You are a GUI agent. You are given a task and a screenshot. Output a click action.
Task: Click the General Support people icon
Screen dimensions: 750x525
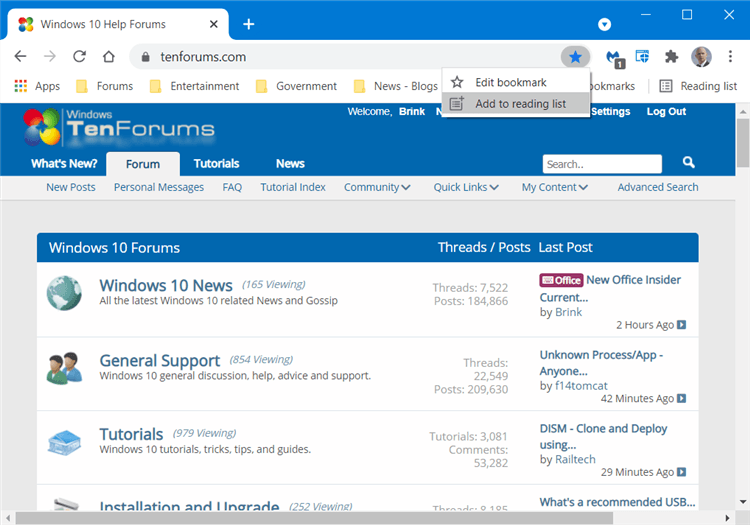(64, 368)
